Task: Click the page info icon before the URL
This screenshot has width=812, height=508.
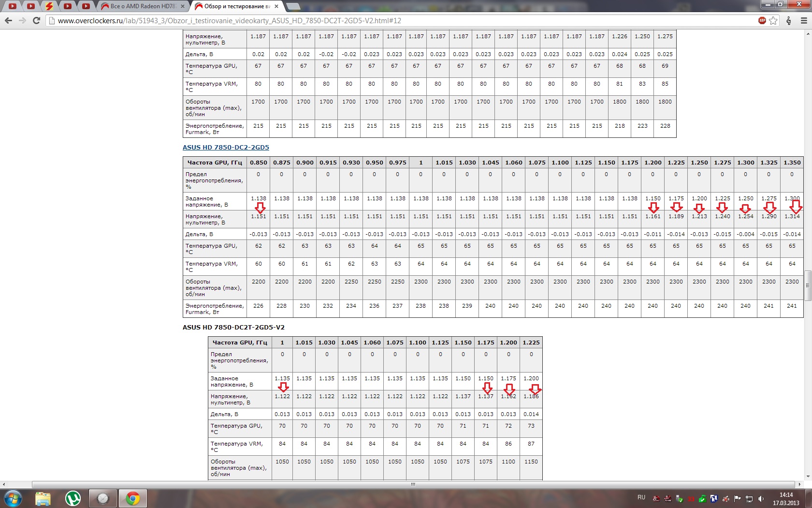Action: tap(52, 21)
